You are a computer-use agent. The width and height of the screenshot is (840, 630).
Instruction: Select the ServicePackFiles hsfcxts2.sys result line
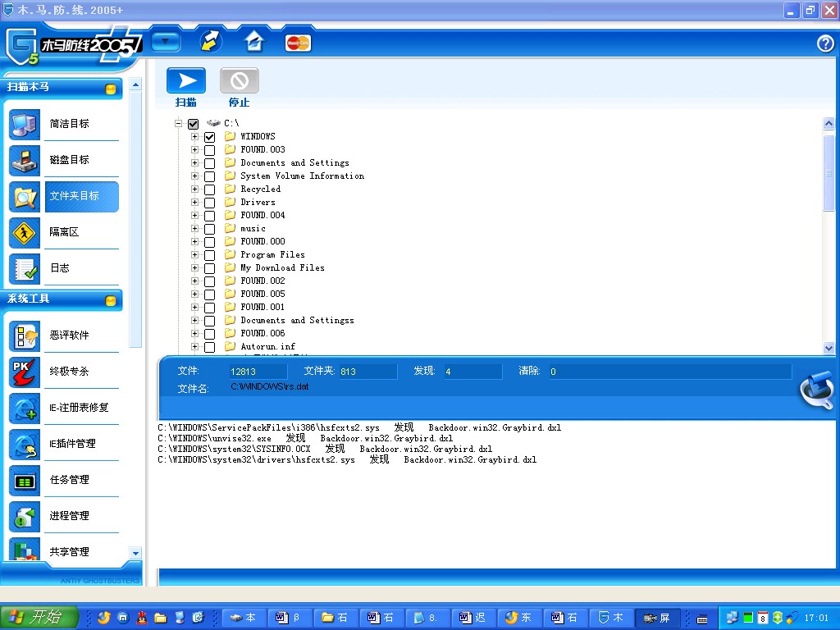tap(359, 427)
